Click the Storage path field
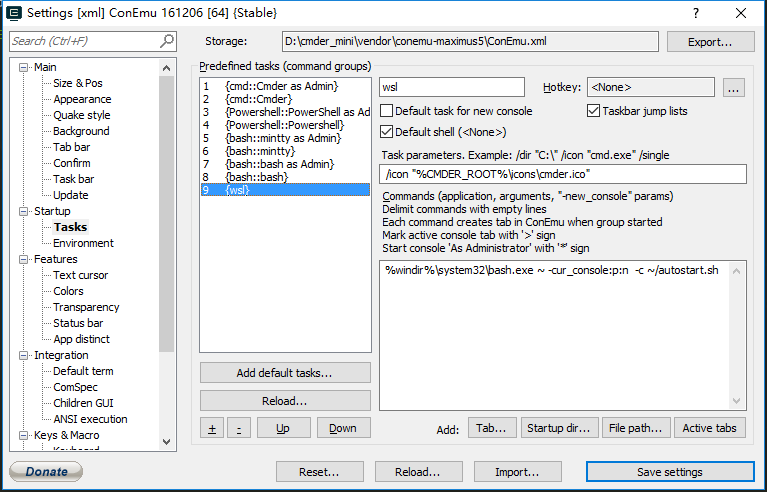 (x=471, y=42)
